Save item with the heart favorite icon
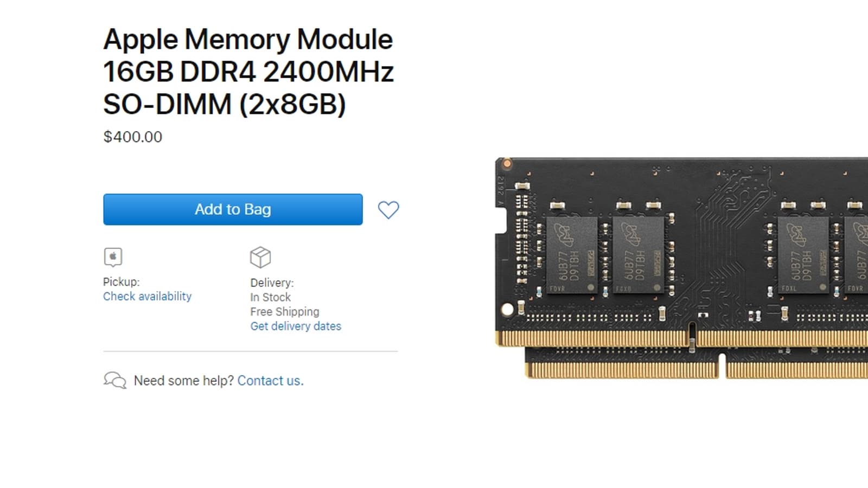This screenshot has width=868, height=488. [388, 210]
